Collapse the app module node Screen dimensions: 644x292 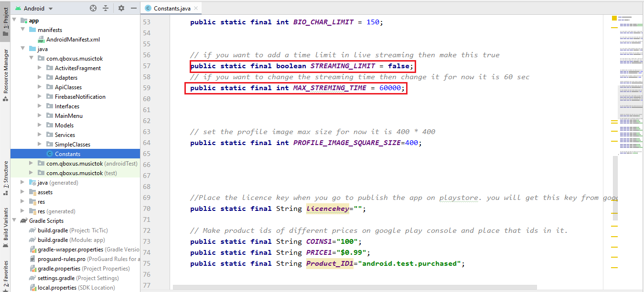click(14, 21)
